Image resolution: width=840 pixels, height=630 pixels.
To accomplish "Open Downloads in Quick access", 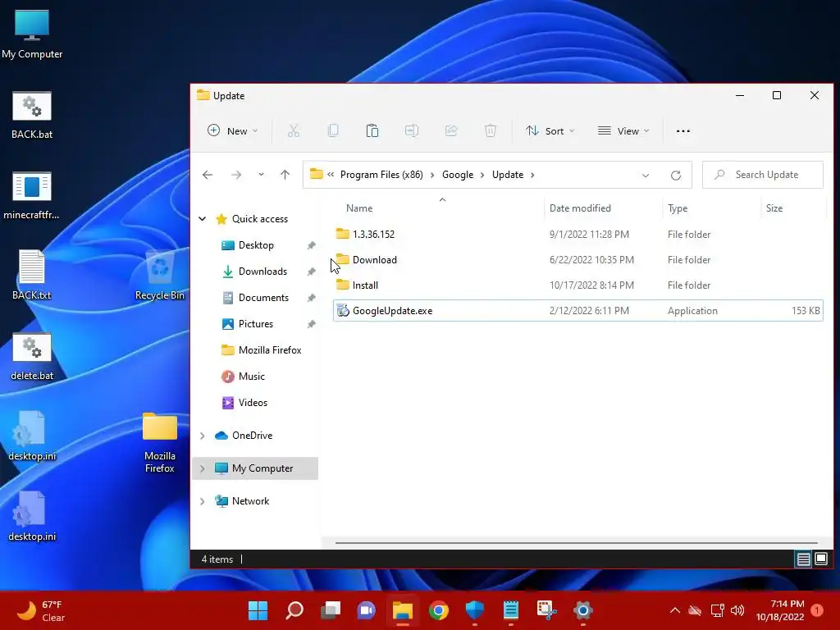I will (262, 272).
